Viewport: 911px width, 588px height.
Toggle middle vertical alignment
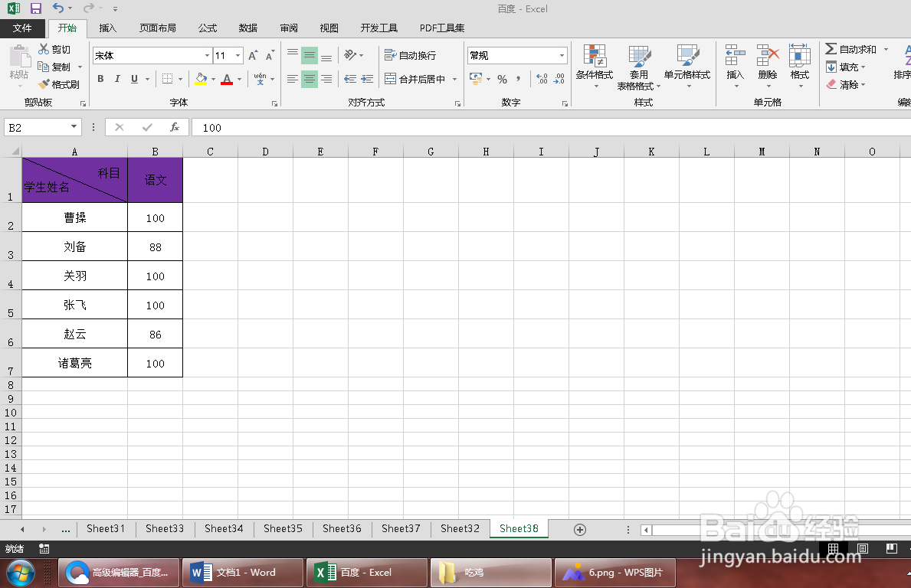[310, 55]
